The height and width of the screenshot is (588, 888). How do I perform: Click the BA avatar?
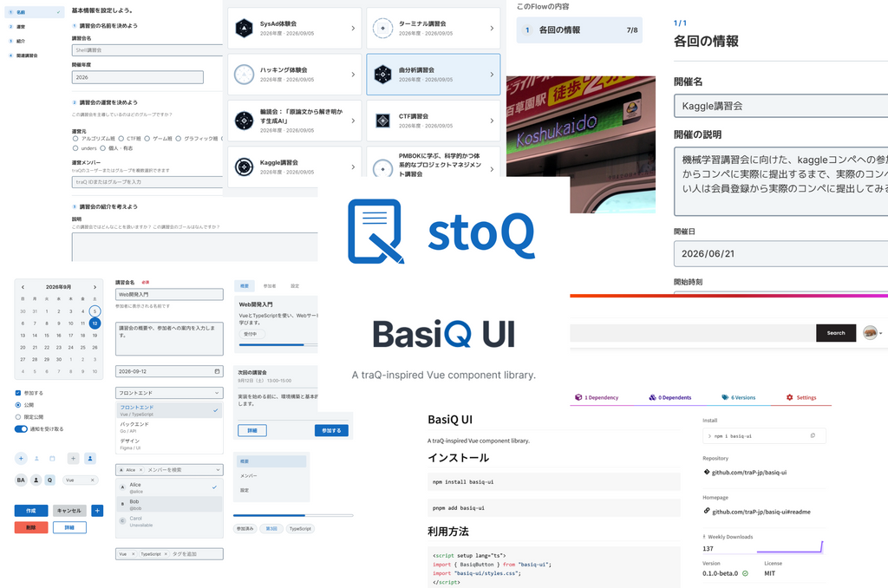tap(21, 480)
